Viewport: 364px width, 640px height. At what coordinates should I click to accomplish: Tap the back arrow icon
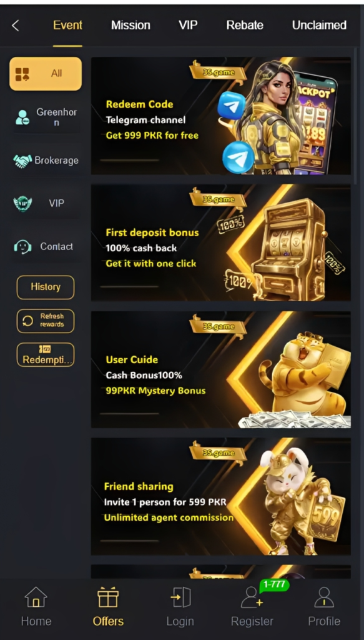[16, 26]
